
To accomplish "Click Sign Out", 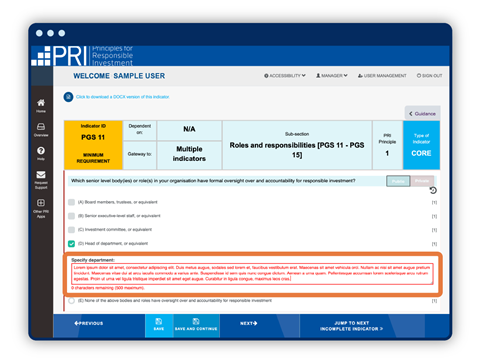I will point(429,76).
